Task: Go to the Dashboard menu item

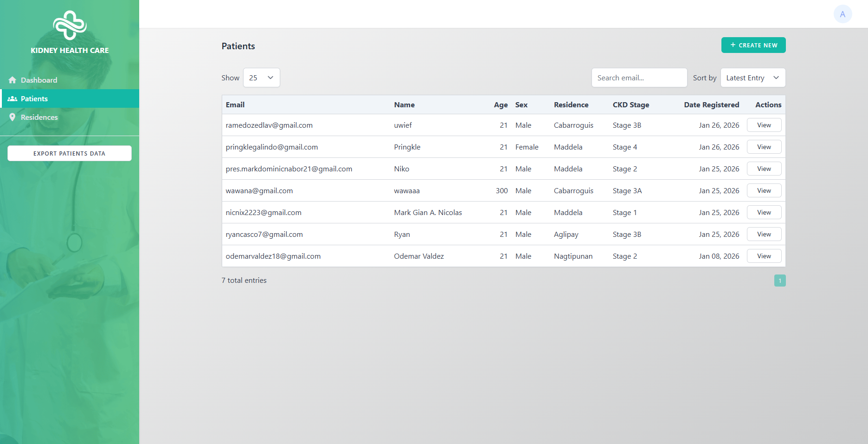Action: click(39, 80)
